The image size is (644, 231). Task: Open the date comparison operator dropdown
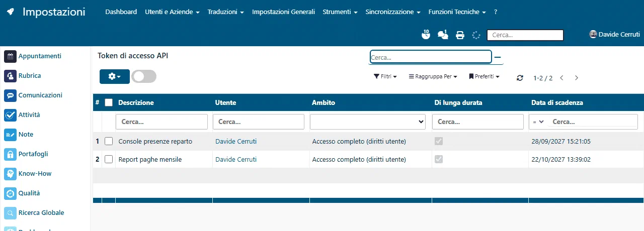[538, 122]
